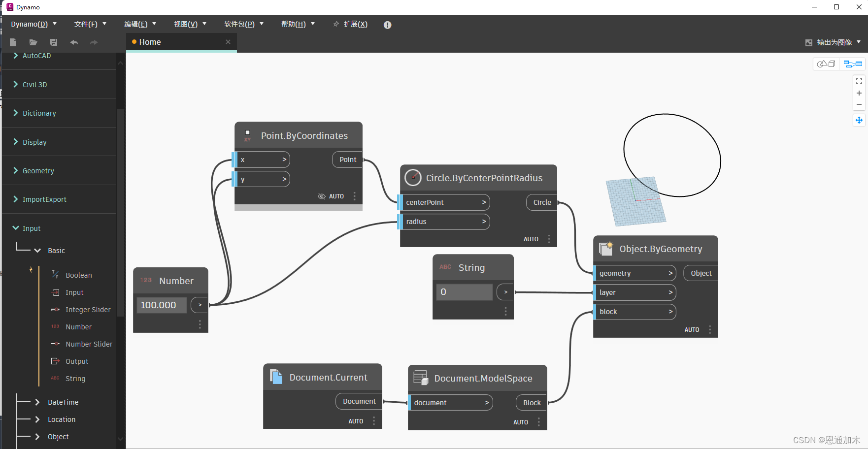The width and height of the screenshot is (868, 449).
Task: Open Object.ByGeometry node options dots
Action: tap(710, 329)
